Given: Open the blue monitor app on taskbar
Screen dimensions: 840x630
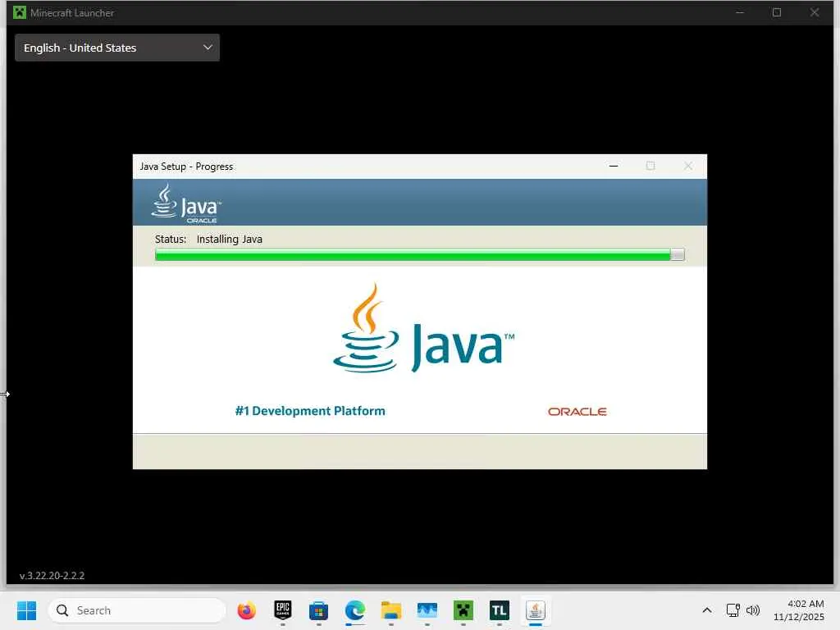Looking at the screenshot, I should (x=427, y=610).
